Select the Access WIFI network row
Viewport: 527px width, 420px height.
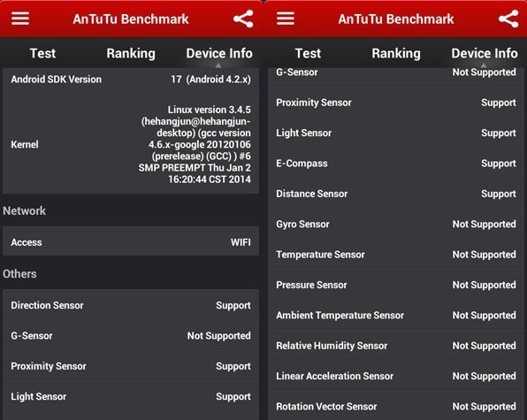131,242
